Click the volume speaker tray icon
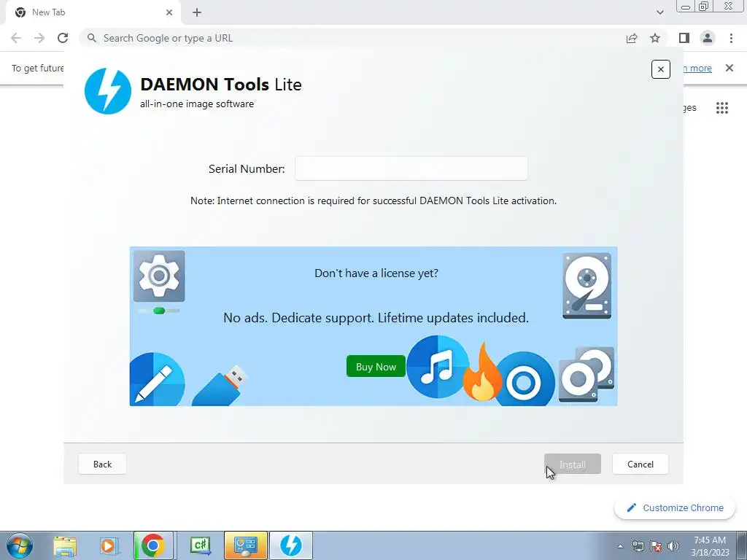The width and height of the screenshot is (747, 560). (x=673, y=546)
